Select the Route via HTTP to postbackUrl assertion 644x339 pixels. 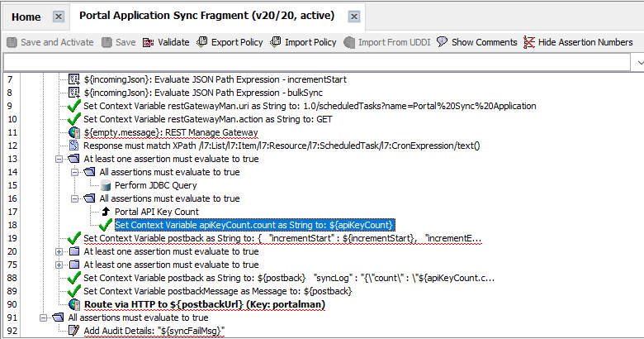coord(205,304)
